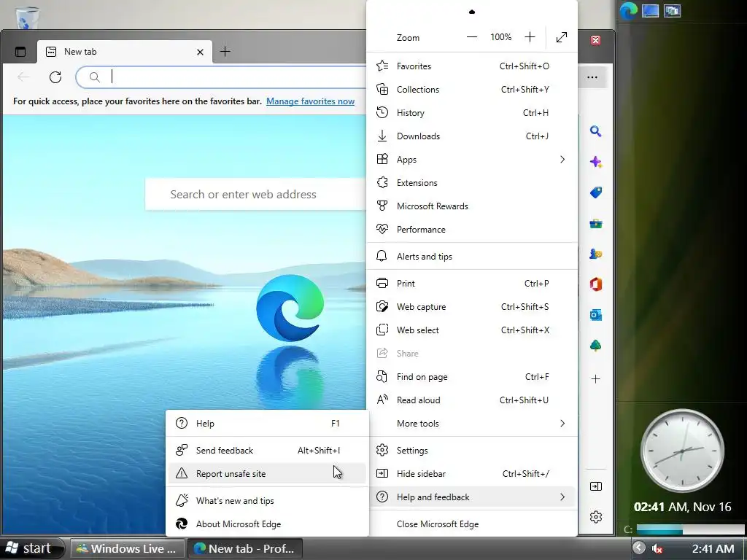This screenshot has height=560, width=747.
Task: Expand the Apps submenu arrow
Action: tap(562, 160)
